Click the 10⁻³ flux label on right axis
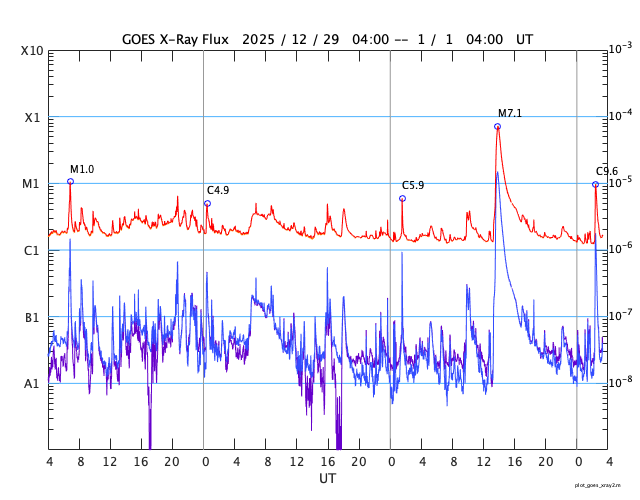 [x=619, y=49]
